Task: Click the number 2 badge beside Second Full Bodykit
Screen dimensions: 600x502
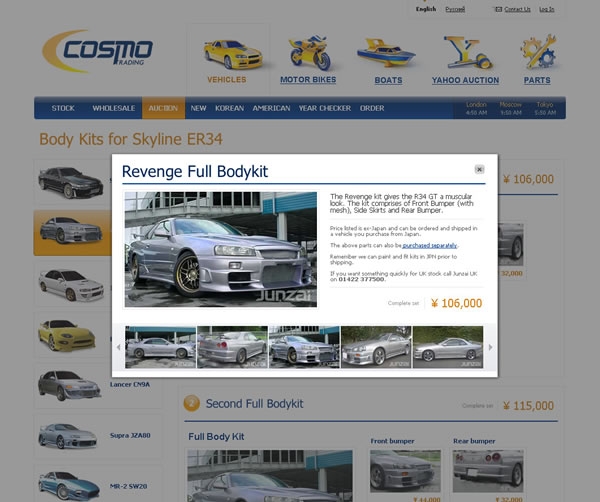Action: point(192,403)
